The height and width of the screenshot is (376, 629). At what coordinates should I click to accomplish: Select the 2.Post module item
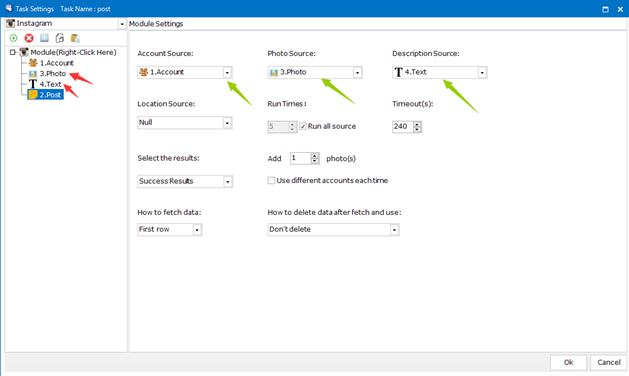(x=45, y=95)
